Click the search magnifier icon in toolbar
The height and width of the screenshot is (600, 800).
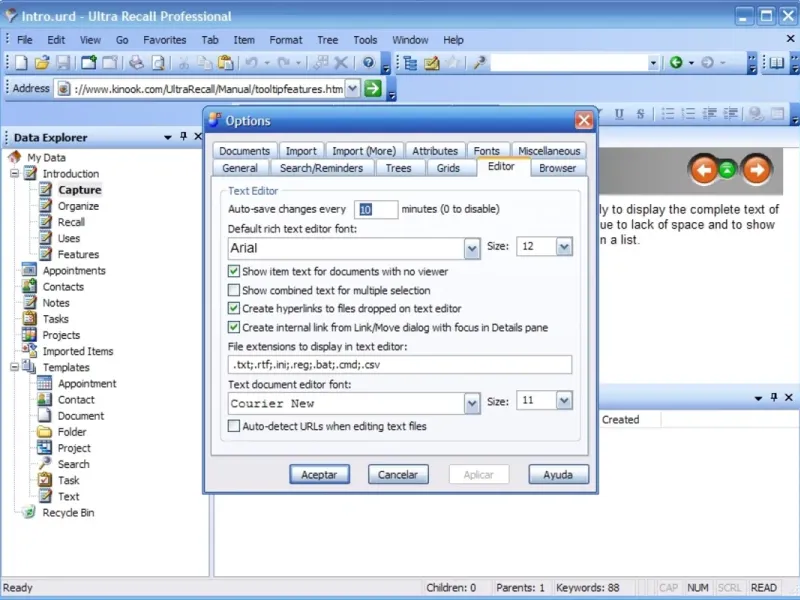coord(479,63)
